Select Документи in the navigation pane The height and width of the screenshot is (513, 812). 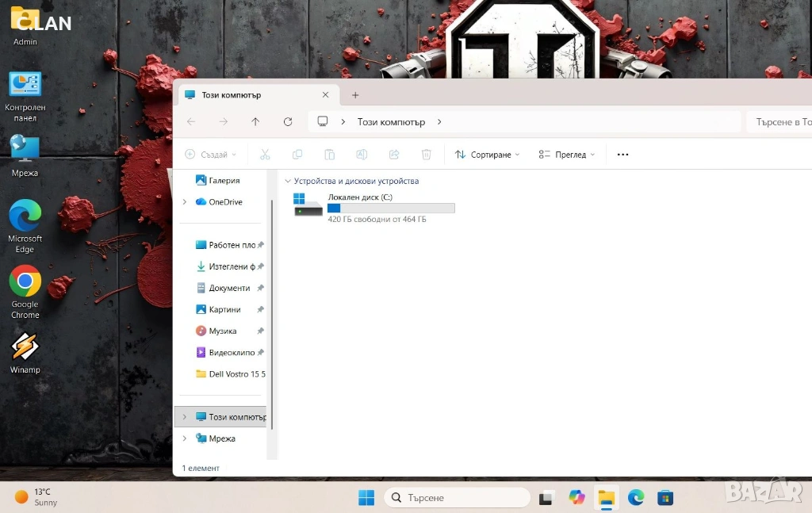[x=228, y=288]
